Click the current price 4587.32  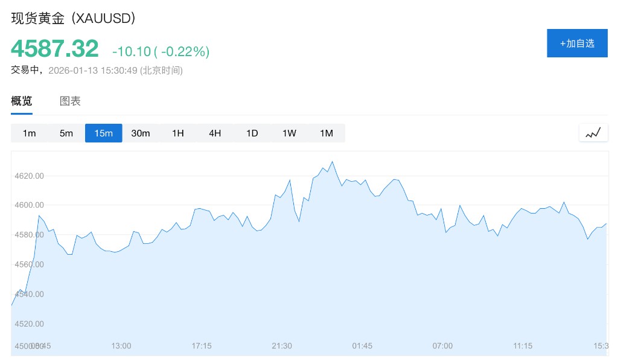point(55,48)
